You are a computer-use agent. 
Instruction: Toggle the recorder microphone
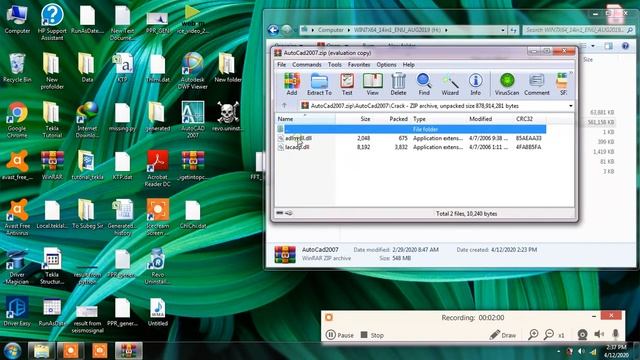[616, 335]
